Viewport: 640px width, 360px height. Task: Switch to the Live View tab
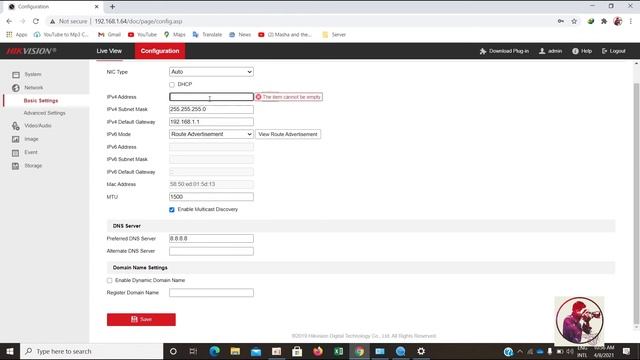point(109,51)
